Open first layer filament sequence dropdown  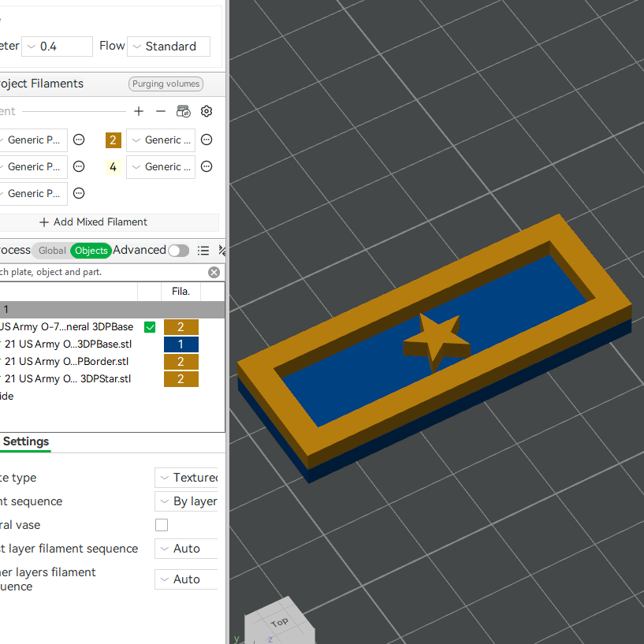187,549
